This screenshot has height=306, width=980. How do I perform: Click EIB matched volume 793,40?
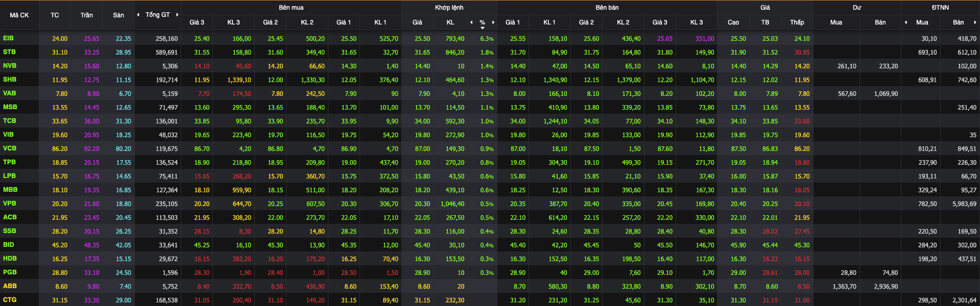455,39
